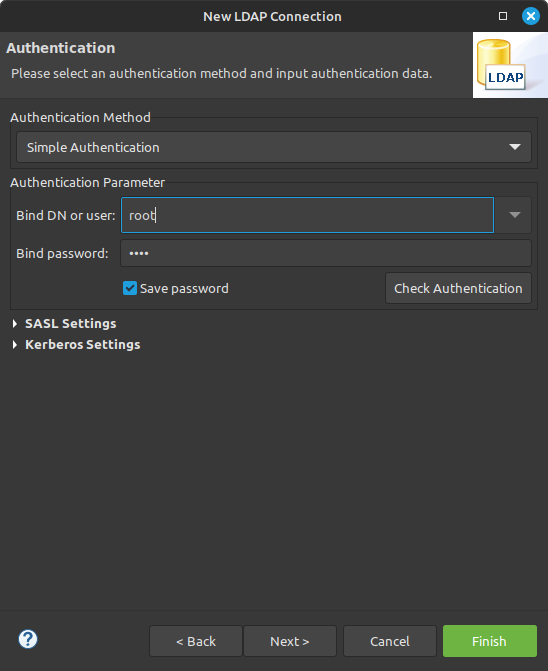Cancel the connection wizard
The width and height of the screenshot is (548, 671).
coord(390,641)
